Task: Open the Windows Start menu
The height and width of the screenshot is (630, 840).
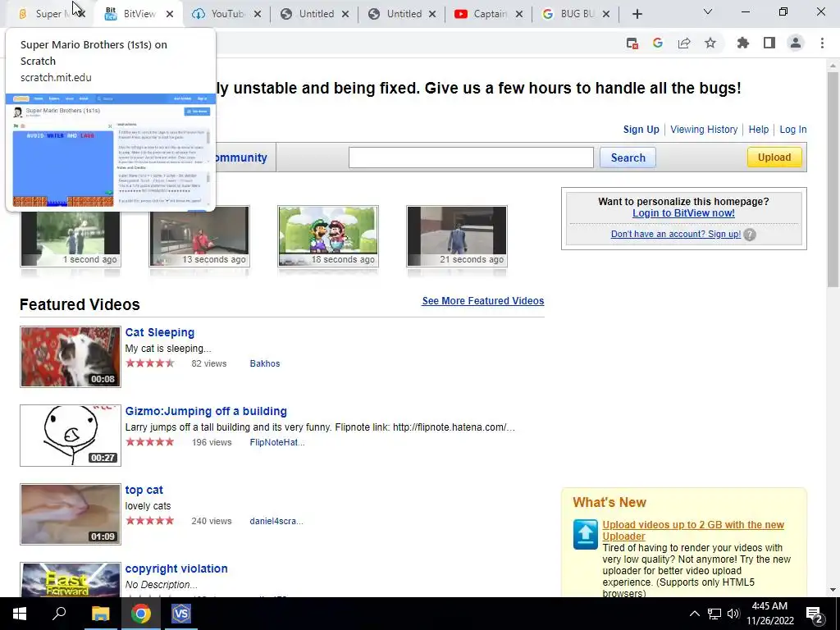Action: 20,614
